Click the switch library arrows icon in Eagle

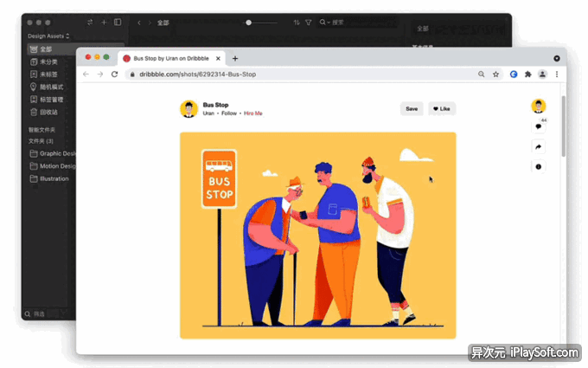click(90, 23)
